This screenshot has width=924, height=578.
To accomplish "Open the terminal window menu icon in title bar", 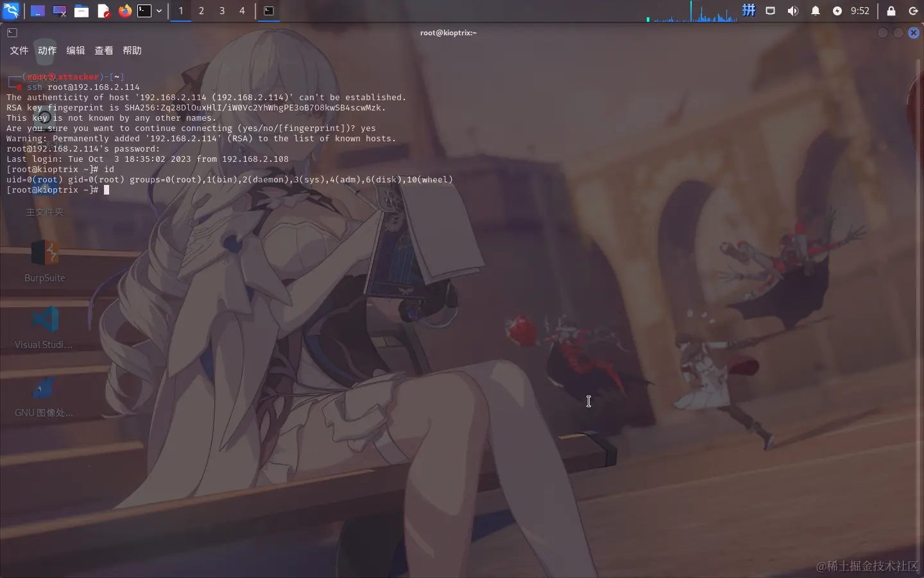I will tap(12, 33).
